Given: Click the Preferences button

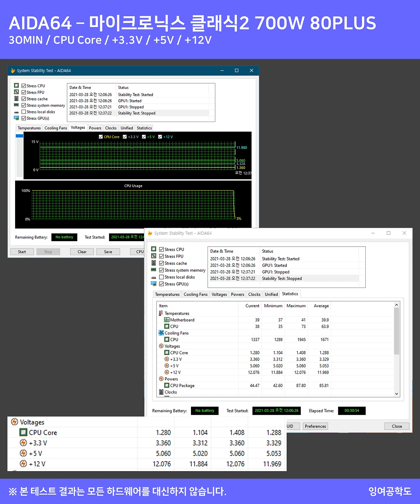Looking at the screenshot, I should 315,426.
